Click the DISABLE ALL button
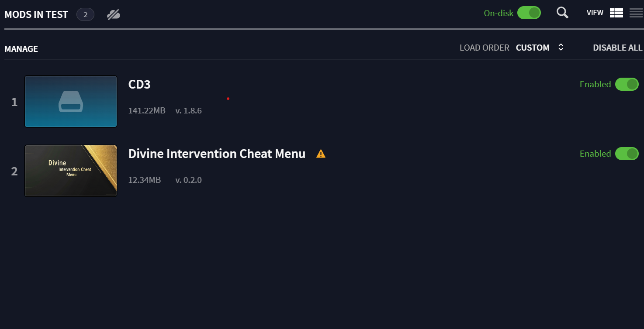The height and width of the screenshot is (329, 644). (x=618, y=48)
